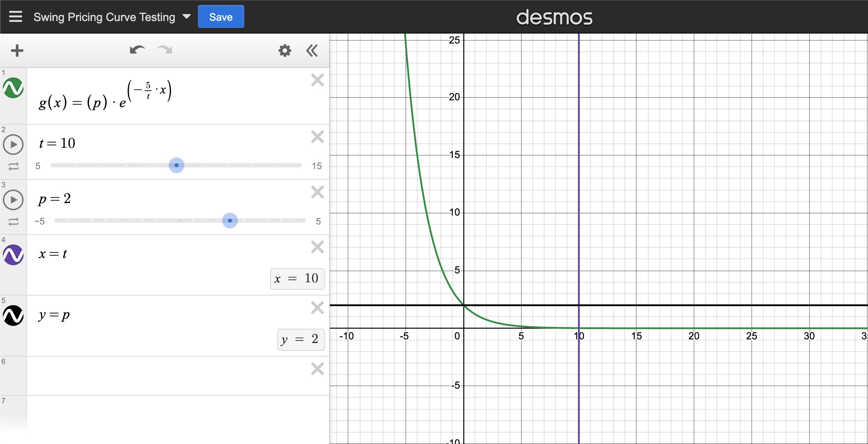Open the edit list gear settings
868x444 pixels.
point(285,50)
